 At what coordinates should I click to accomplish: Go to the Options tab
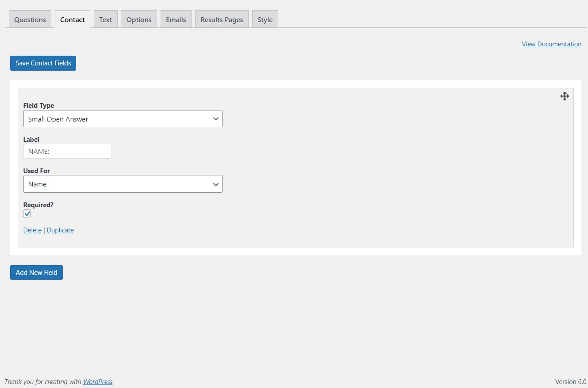(139, 19)
